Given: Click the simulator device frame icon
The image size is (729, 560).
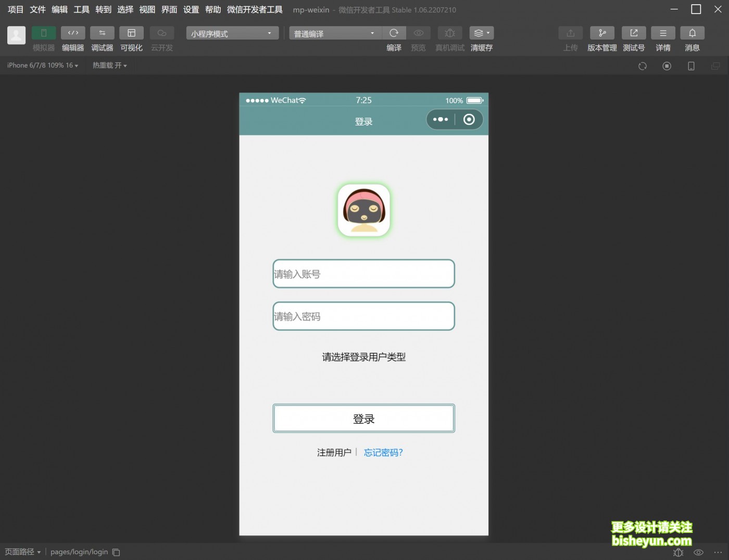Looking at the screenshot, I should pyautogui.click(x=692, y=66).
